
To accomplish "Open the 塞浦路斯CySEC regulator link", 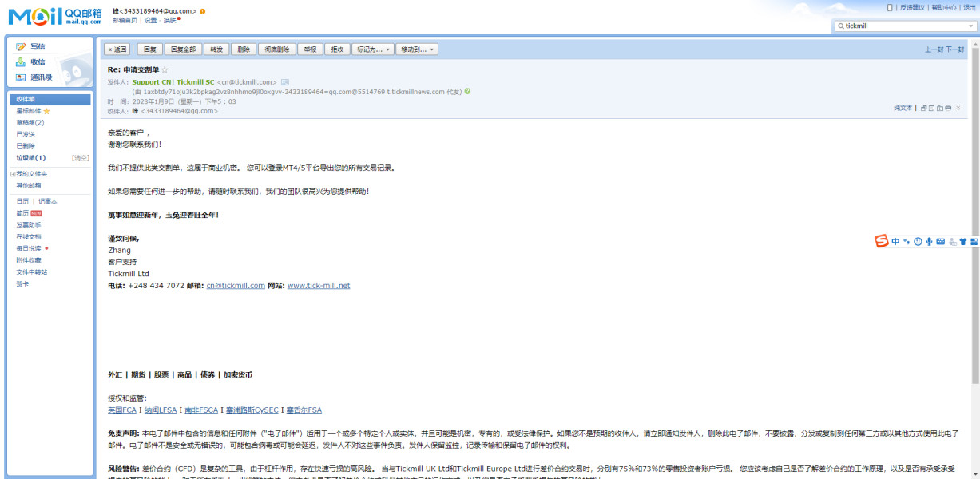I will pos(252,410).
